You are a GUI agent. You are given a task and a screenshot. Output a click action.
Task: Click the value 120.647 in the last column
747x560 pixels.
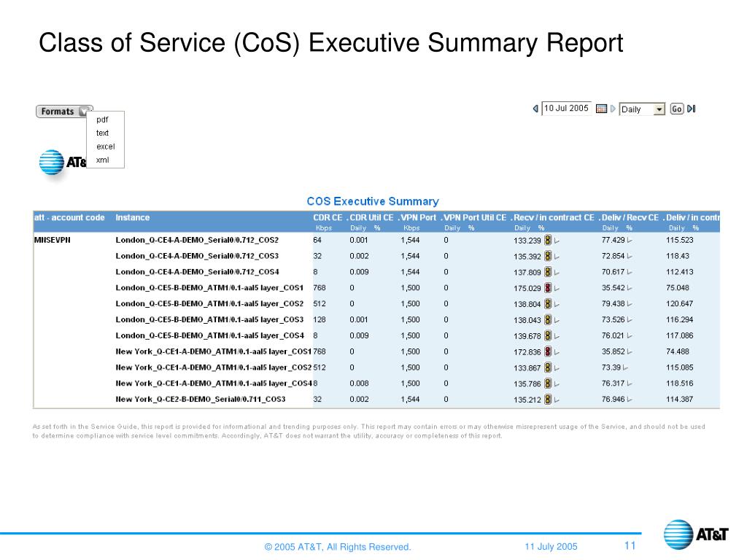679,304
